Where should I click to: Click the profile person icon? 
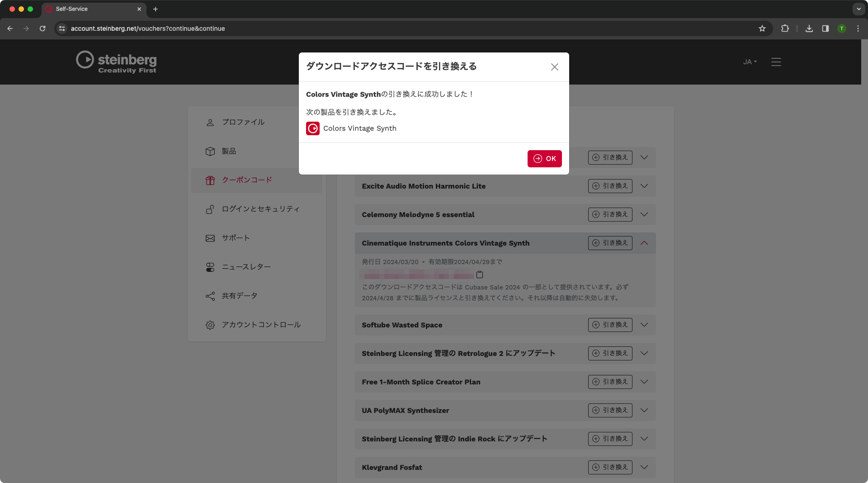click(210, 123)
